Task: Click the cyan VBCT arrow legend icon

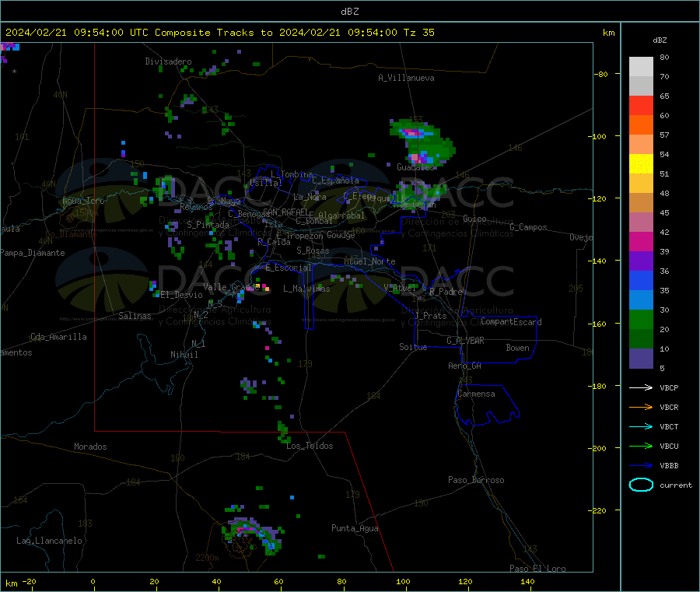Action: coord(641,427)
